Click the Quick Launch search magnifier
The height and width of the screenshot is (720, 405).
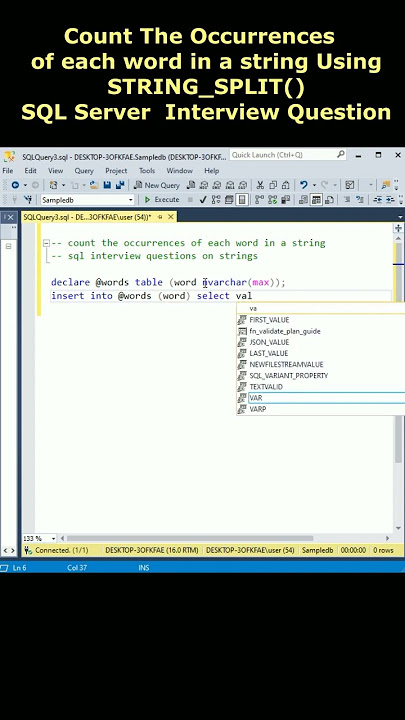340,155
